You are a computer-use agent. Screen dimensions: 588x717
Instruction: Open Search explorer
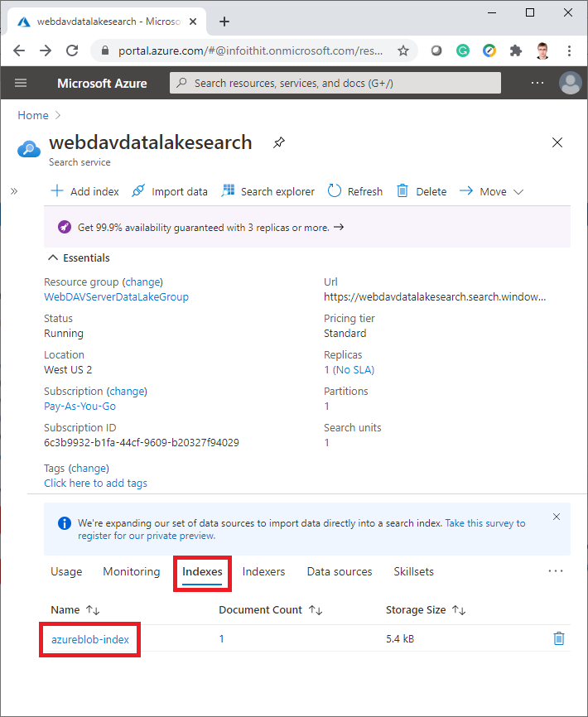coord(268,191)
